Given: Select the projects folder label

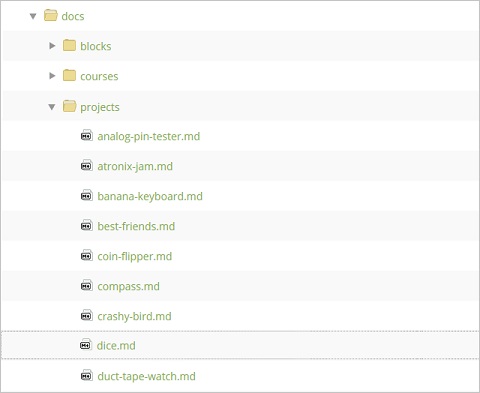Looking at the screenshot, I should pos(100,107).
